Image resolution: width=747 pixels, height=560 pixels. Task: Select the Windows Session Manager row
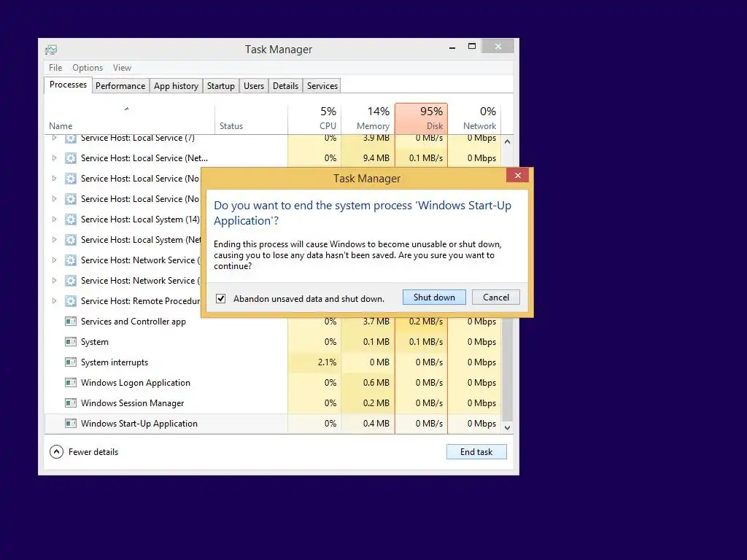click(x=273, y=403)
